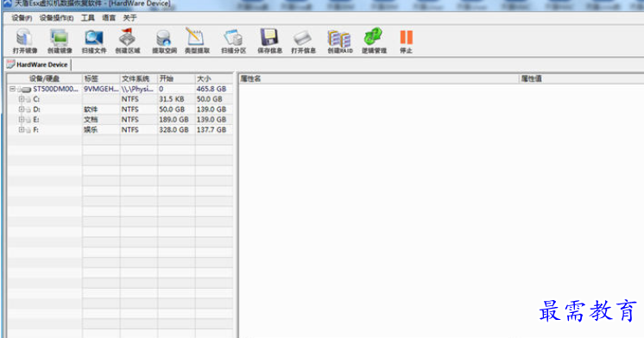This screenshot has width=644, height=338.
Task: Open the 设备(F) menu
Action: point(22,18)
